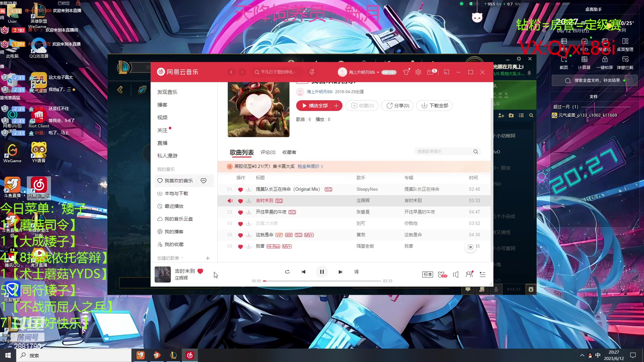Click the speaker icon to mute playback
The image size is (644, 362).
pyautogui.click(x=455, y=275)
